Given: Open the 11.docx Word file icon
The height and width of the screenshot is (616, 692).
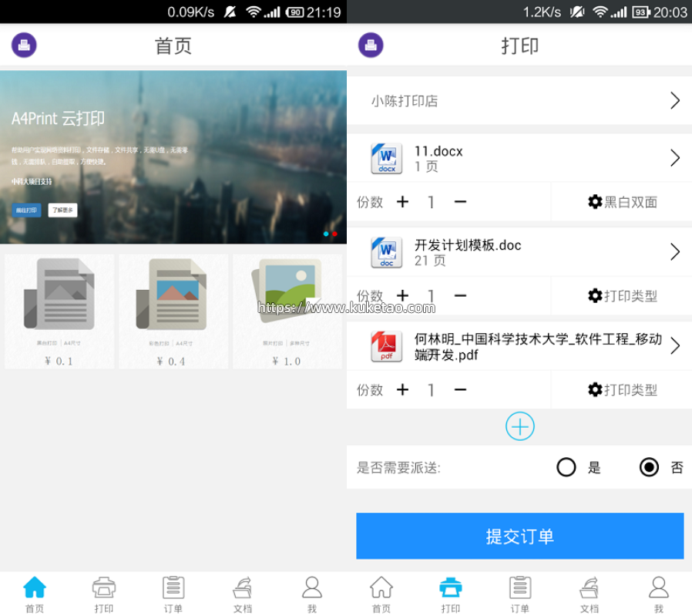Looking at the screenshot, I should [387, 158].
